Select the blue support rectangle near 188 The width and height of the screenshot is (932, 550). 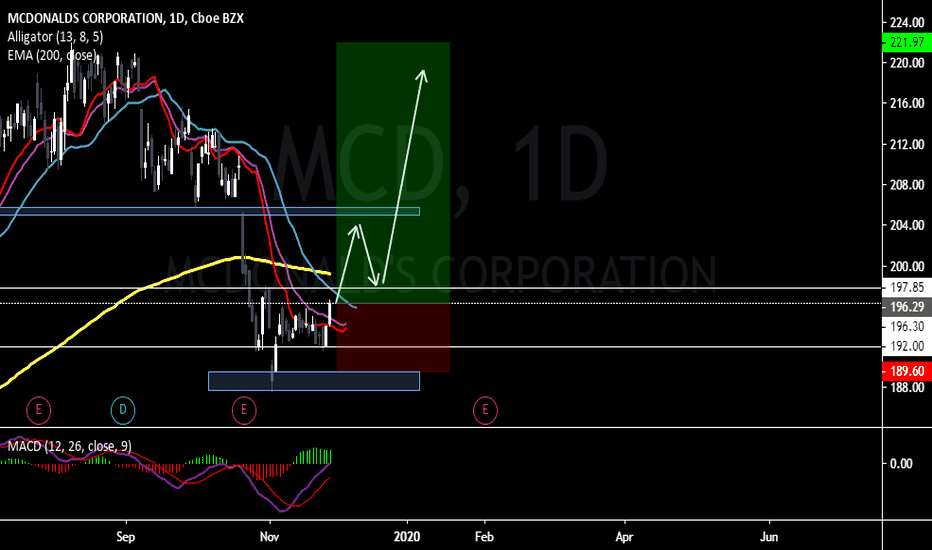click(314, 381)
